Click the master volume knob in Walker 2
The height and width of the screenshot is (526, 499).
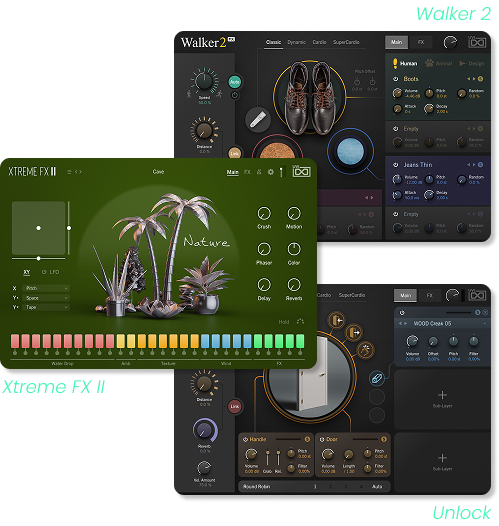pos(450,42)
